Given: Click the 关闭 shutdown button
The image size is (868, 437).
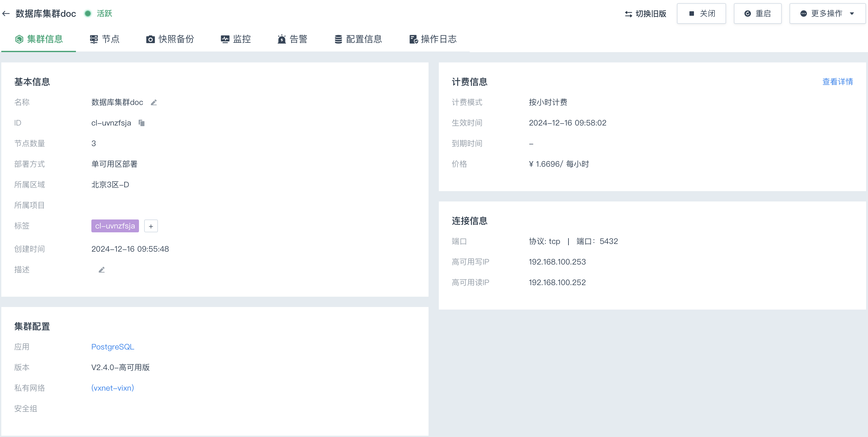Looking at the screenshot, I should [x=701, y=14].
